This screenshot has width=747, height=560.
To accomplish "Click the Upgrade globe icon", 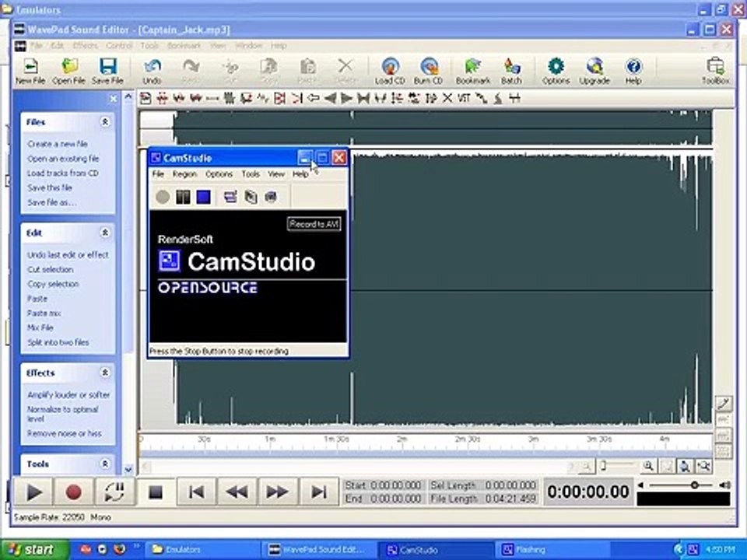I will tap(594, 71).
